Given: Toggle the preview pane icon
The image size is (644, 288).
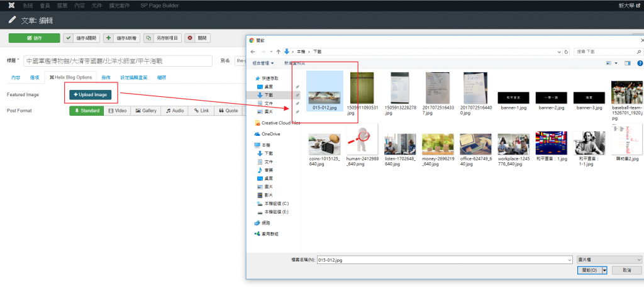Looking at the screenshot, I should click(x=626, y=63).
